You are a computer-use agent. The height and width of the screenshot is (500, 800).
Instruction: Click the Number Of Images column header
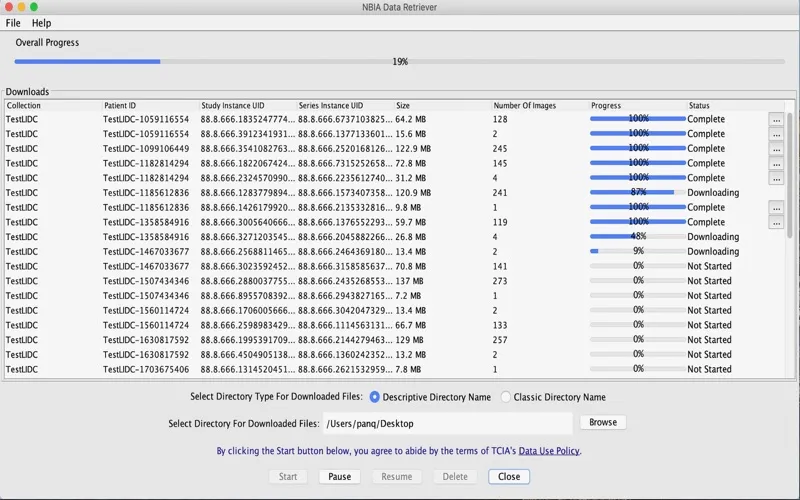click(540, 106)
